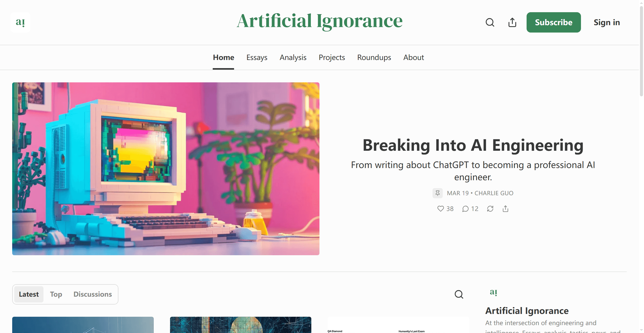Open comments showing 12 replies

(470, 209)
